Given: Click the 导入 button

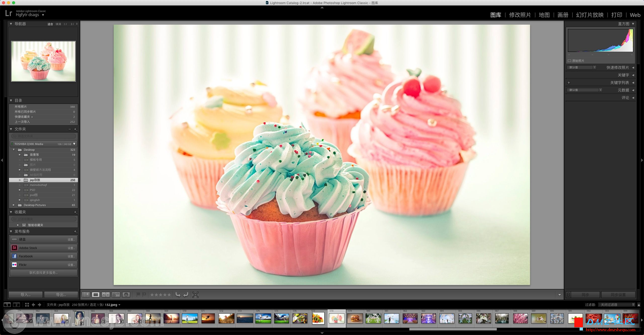Looking at the screenshot, I should 26,295.
